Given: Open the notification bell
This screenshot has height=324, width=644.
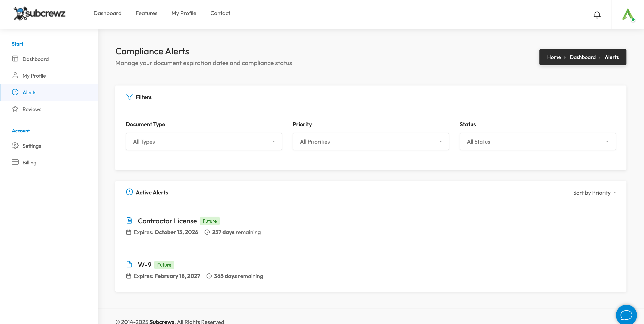Looking at the screenshot, I should coord(597,14).
